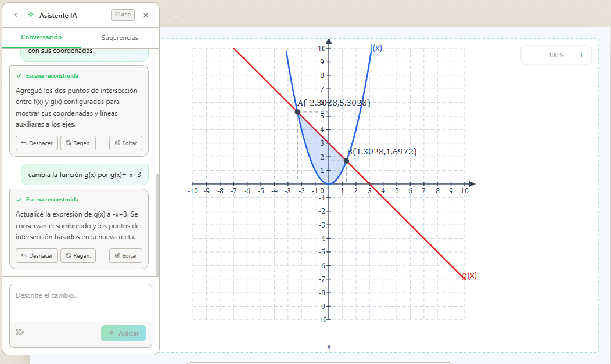
Task: Zoom out with the minus button
Action: 531,55
